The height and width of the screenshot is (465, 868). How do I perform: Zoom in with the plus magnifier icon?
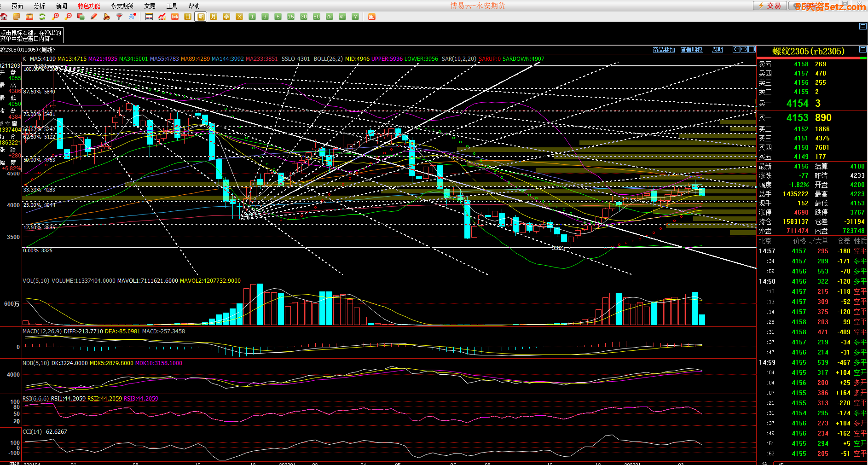coord(55,17)
